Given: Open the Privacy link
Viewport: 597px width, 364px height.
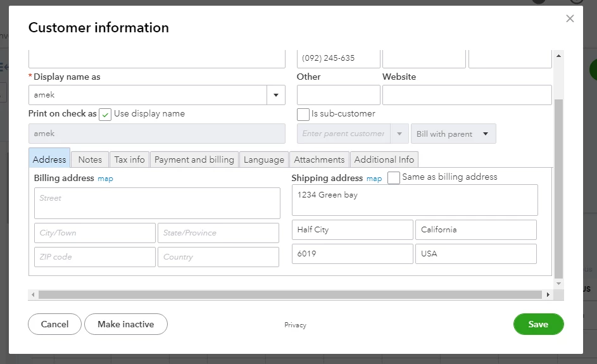Looking at the screenshot, I should 295,325.
